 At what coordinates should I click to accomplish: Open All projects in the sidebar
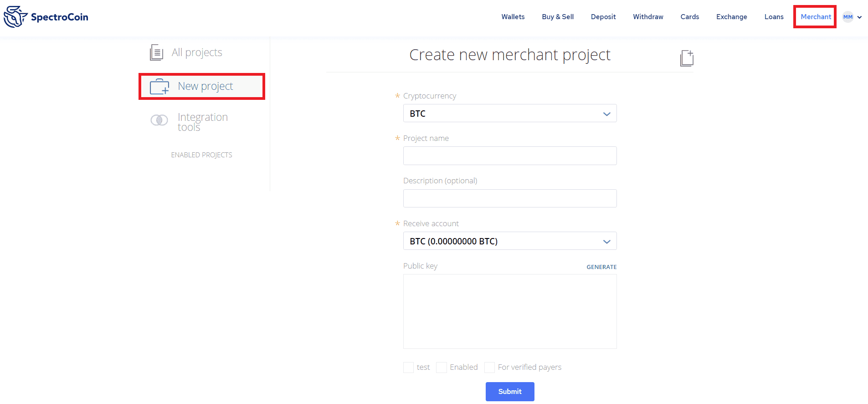click(x=197, y=52)
